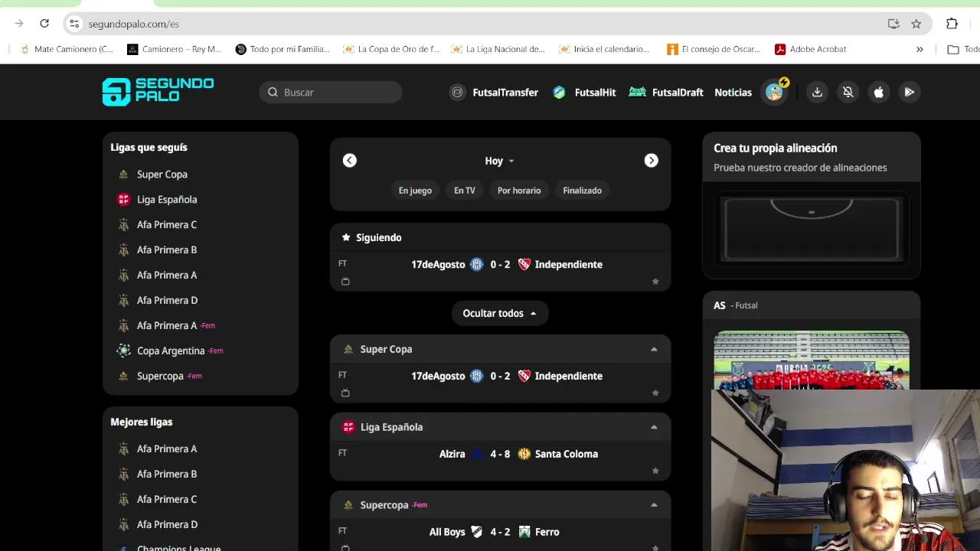
Task: Collapse the Super Copa match section
Action: pyautogui.click(x=654, y=349)
